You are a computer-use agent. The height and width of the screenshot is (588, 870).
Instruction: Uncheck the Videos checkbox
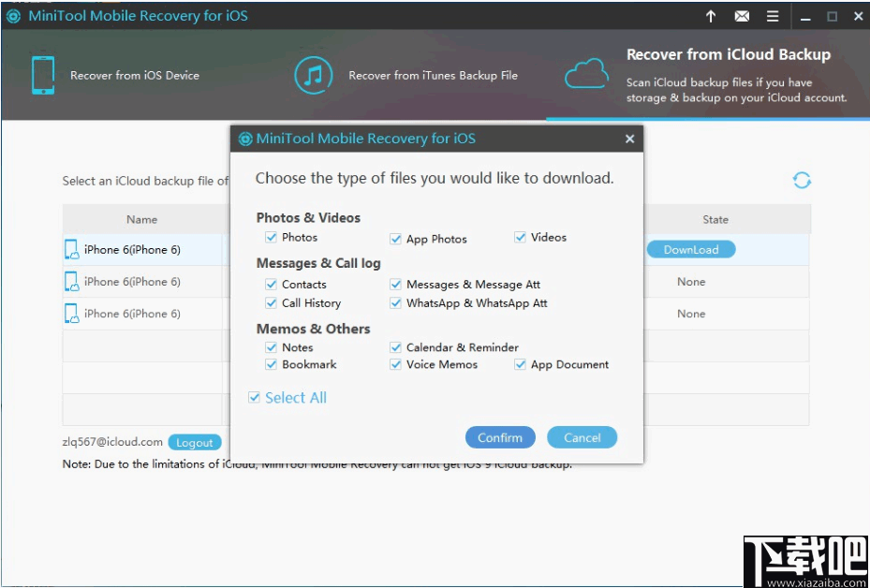520,238
